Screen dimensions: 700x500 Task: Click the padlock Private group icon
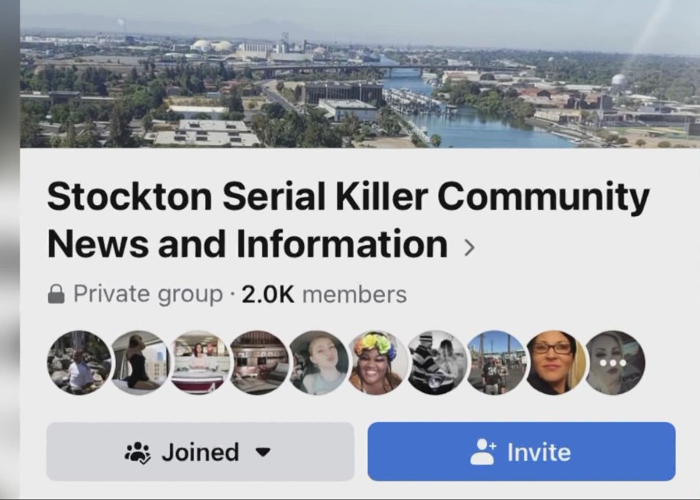click(56, 295)
